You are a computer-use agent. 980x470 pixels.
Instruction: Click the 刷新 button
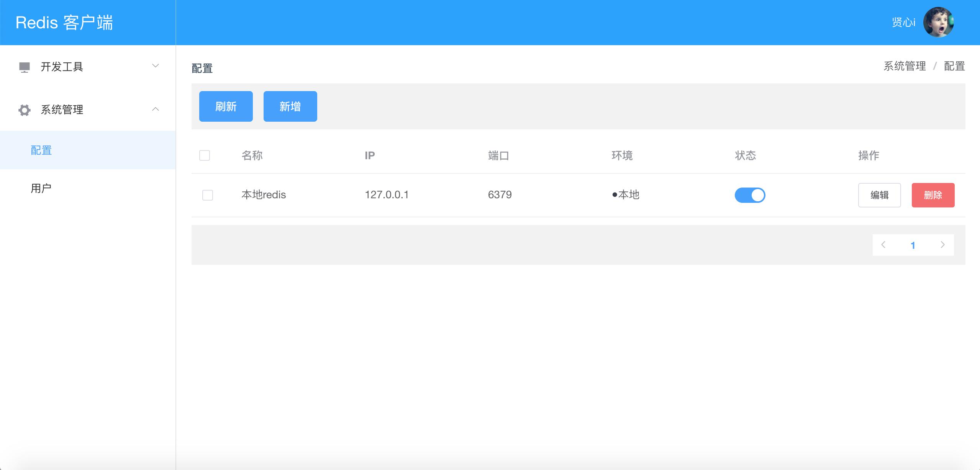click(226, 106)
